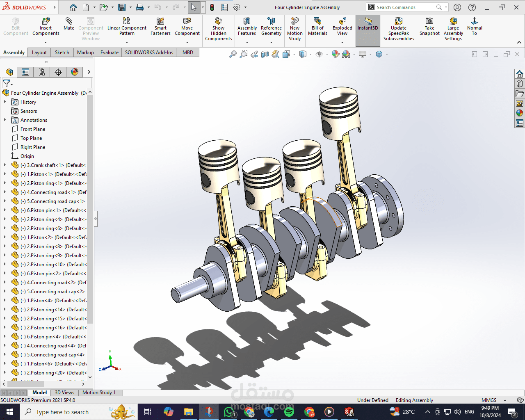Open the 3D Views bottom tab

[64, 393]
